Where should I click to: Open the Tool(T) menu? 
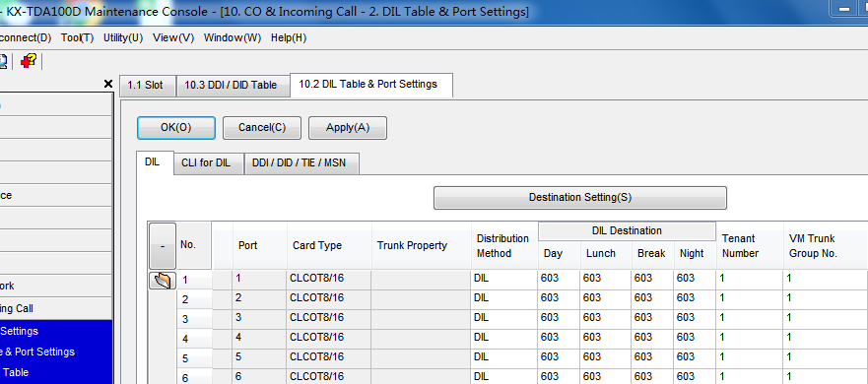78,37
